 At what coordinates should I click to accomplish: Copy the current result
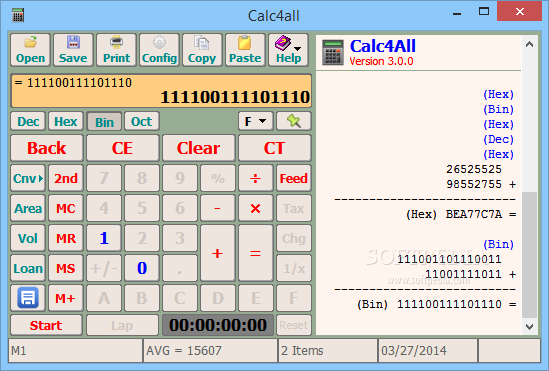point(202,50)
